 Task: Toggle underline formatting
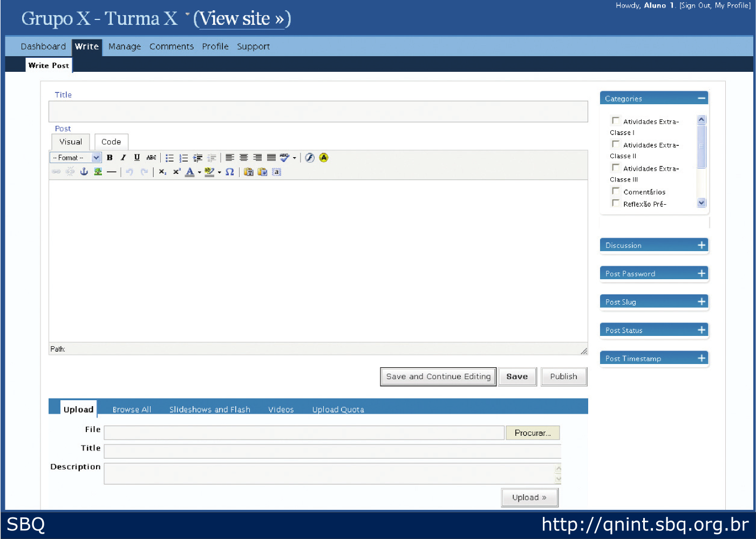point(137,158)
